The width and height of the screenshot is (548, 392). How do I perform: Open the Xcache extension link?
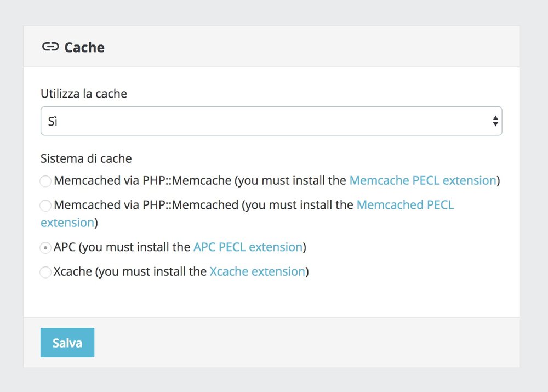click(x=257, y=271)
